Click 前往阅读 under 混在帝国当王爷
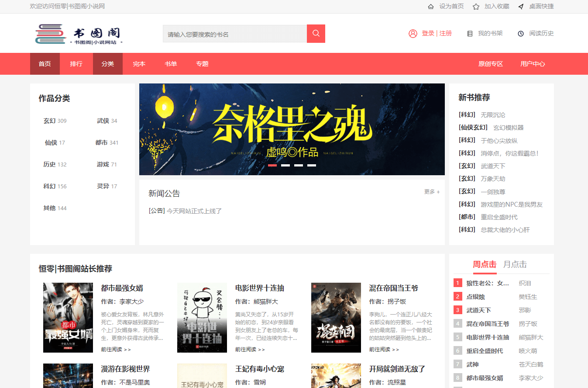Viewport: 588px width, 388px height. pyautogui.click(x=384, y=350)
